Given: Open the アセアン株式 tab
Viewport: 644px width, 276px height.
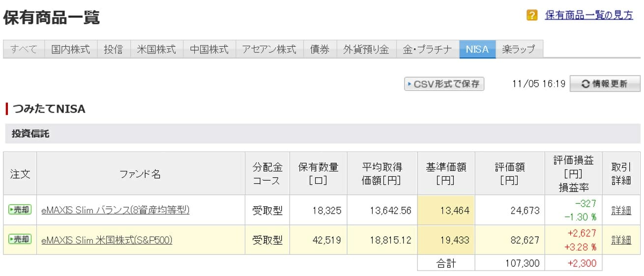Looking at the screenshot, I should coord(269,49).
